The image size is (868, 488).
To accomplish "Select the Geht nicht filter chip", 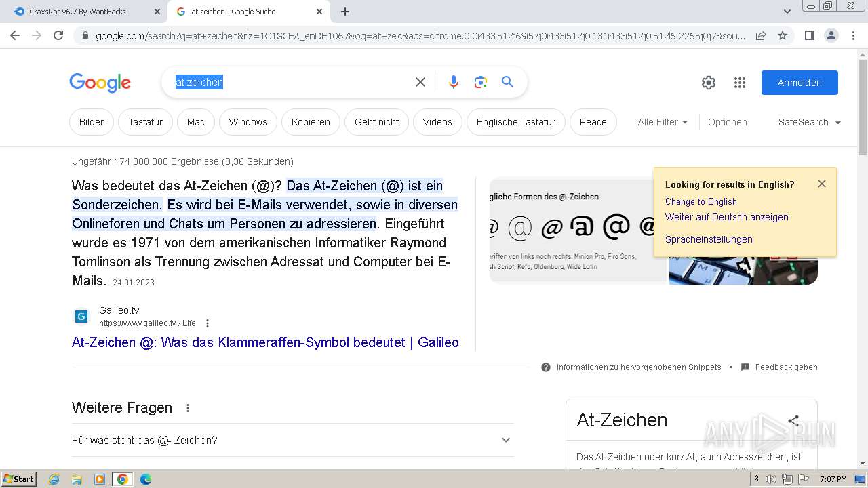I will pos(377,122).
